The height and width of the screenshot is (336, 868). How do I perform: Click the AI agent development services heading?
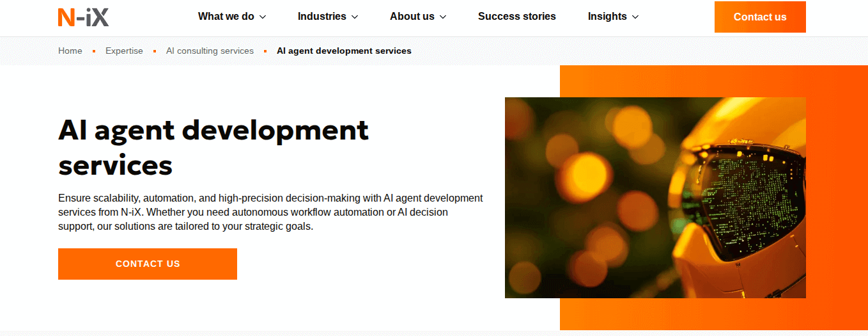point(213,148)
